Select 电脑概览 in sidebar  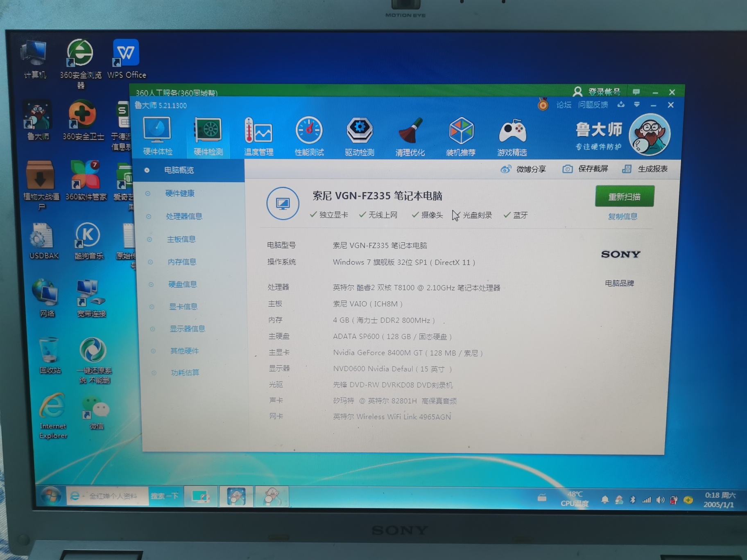coord(189,170)
